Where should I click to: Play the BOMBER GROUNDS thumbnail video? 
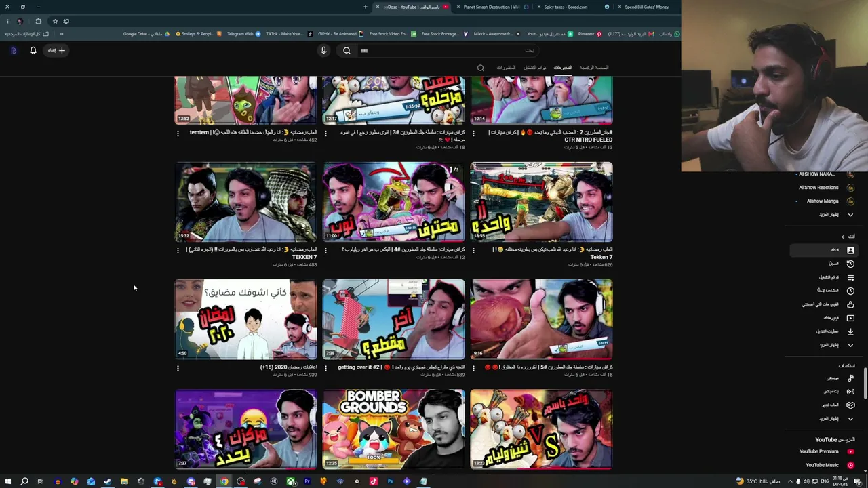(x=393, y=429)
